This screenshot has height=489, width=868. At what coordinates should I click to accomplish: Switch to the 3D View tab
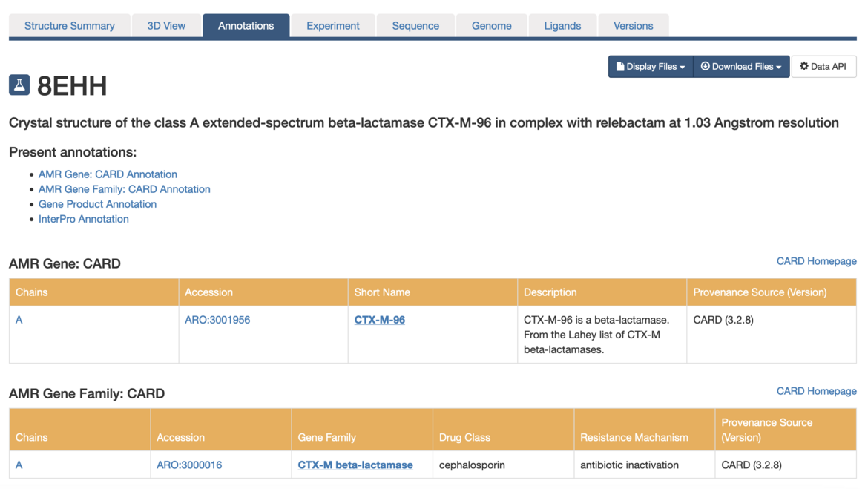[166, 24]
